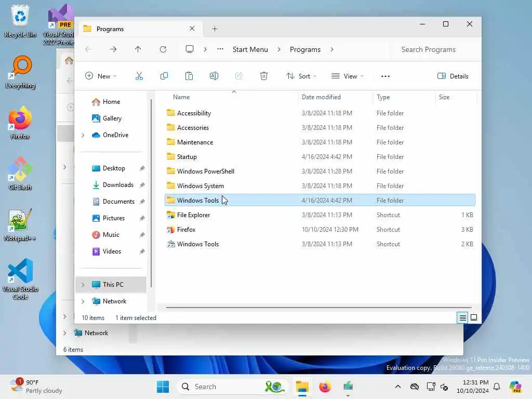
Task: Switch to details list view icon
Action: coord(462,318)
